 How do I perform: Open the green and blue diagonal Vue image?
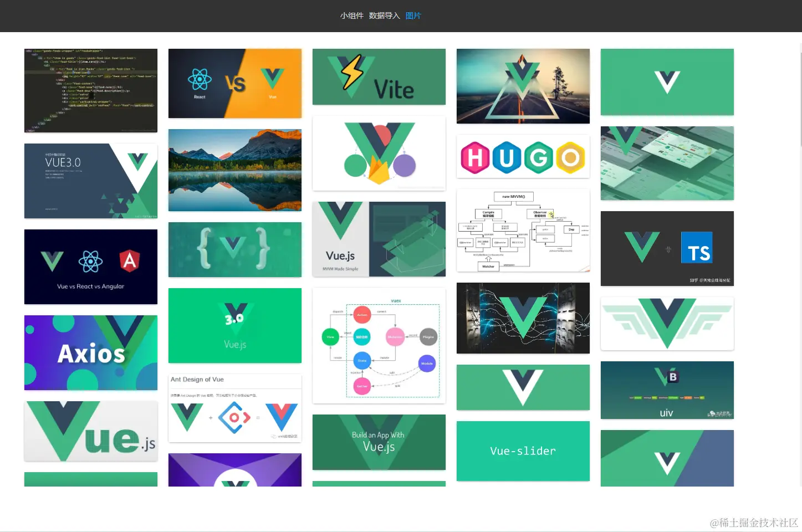pyautogui.click(x=667, y=458)
